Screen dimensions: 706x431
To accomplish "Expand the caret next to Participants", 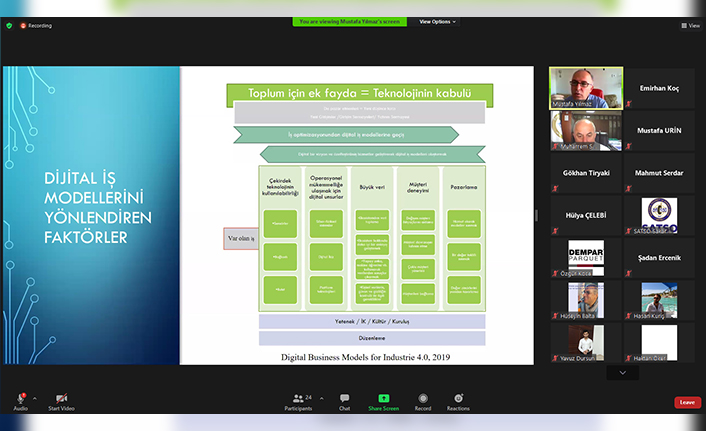I will point(321,399).
